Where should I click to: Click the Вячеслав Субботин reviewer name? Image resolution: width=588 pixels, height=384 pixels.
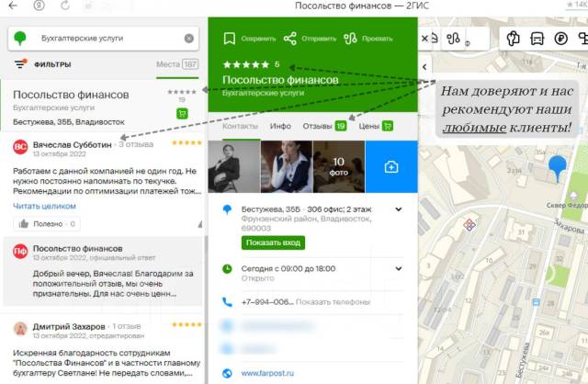(x=73, y=145)
